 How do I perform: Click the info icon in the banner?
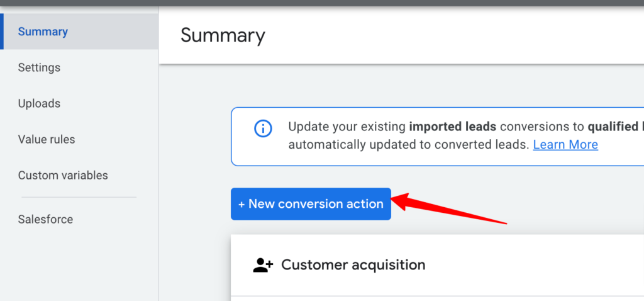(263, 129)
